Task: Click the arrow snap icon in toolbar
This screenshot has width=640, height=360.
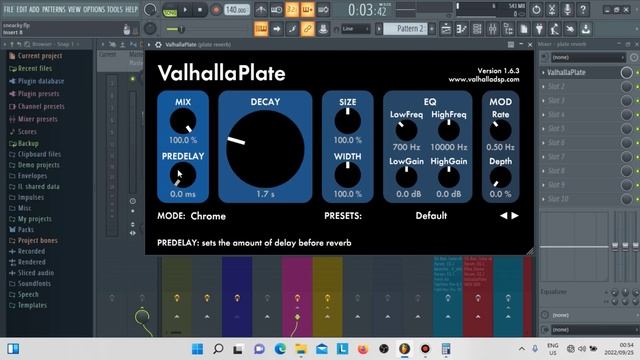Action: 276,29
